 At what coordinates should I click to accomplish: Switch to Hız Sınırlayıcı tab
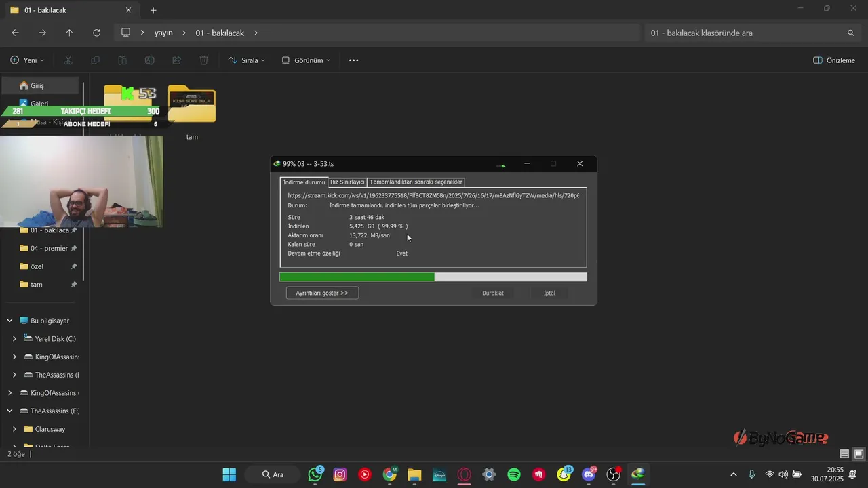[x=347, y=182]
